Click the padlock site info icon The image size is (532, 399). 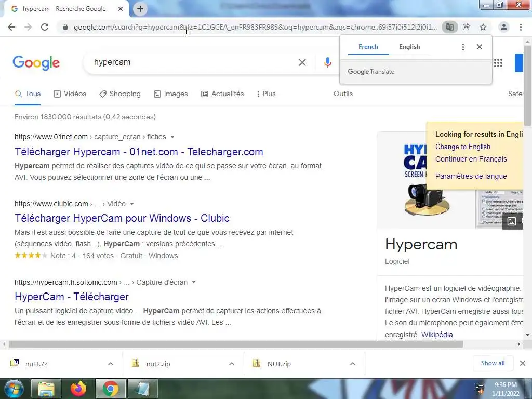point(65,27)
